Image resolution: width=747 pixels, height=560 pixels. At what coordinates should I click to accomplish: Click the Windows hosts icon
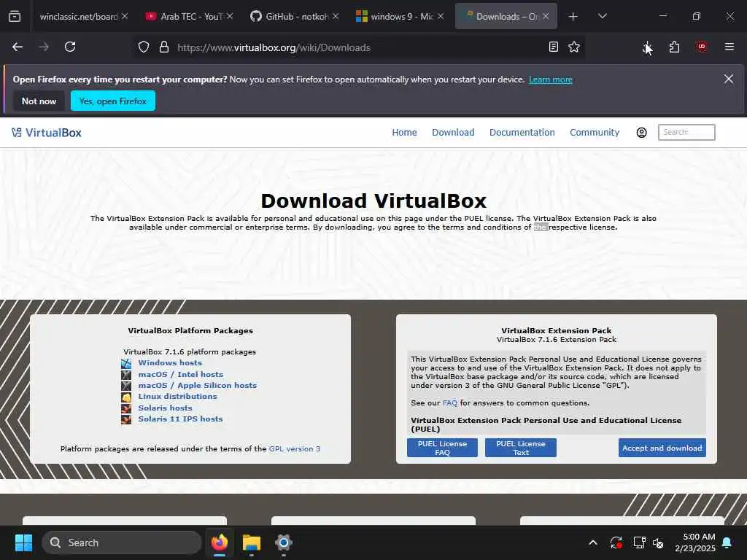[x=126, y=363]
